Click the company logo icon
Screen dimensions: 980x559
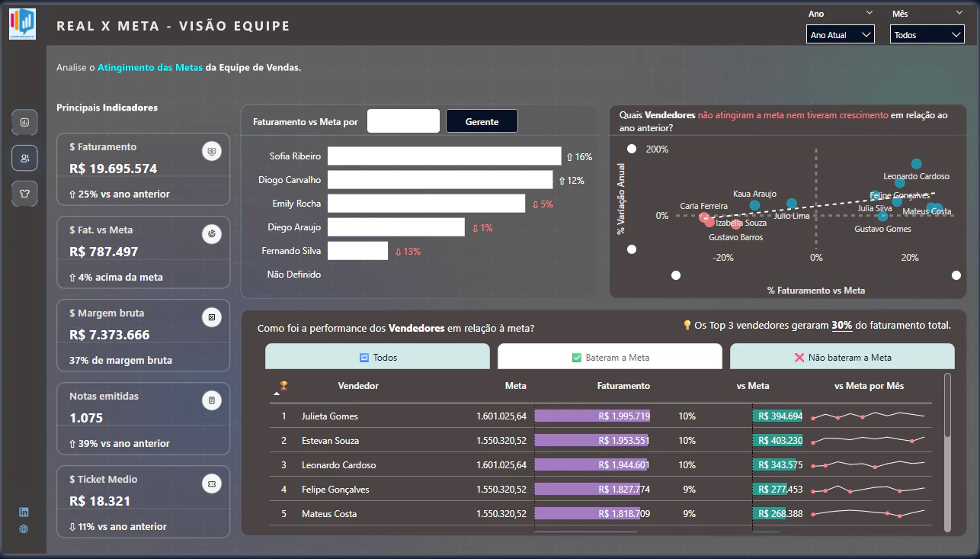click(22, 24)
